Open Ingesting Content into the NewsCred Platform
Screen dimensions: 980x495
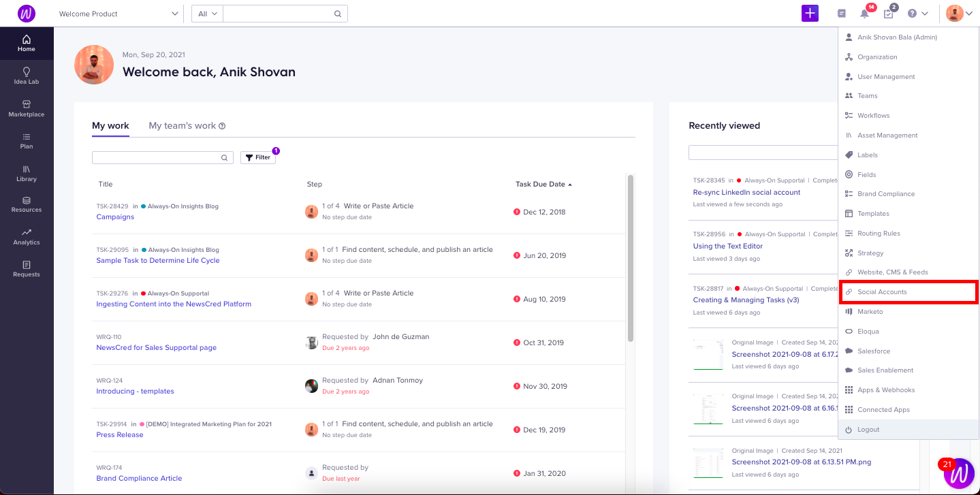[x=174, y=304]
